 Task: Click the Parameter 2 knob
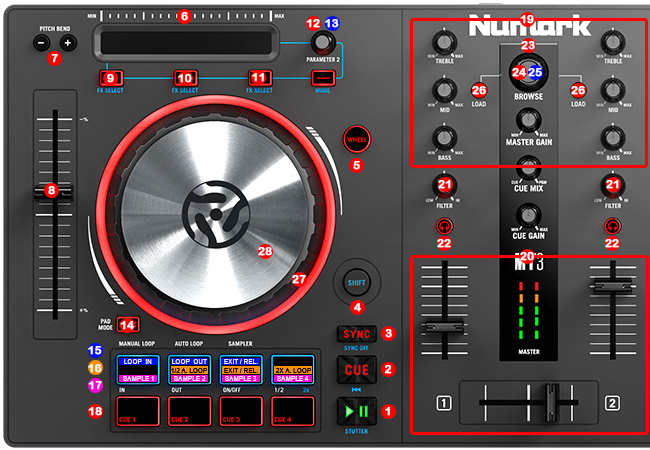(323, 42)
